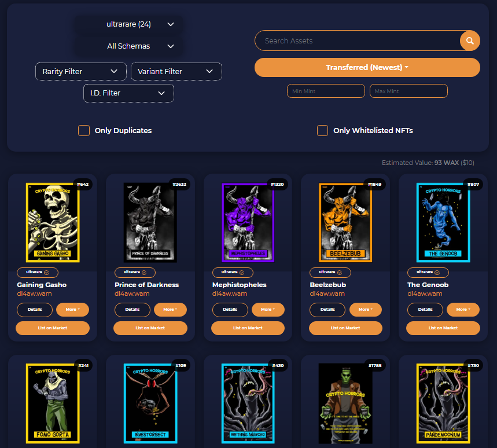Screen dimensions: 497x448
Task: Click mint number #2632 on Prince of Darkness
Action: tap(179, 184)
